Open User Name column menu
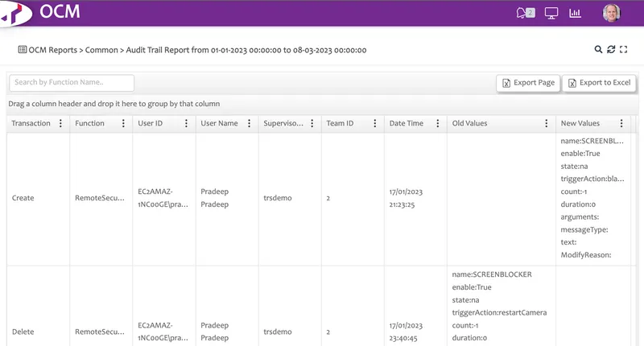The image size is (644, 346). [x=249, y=124]
